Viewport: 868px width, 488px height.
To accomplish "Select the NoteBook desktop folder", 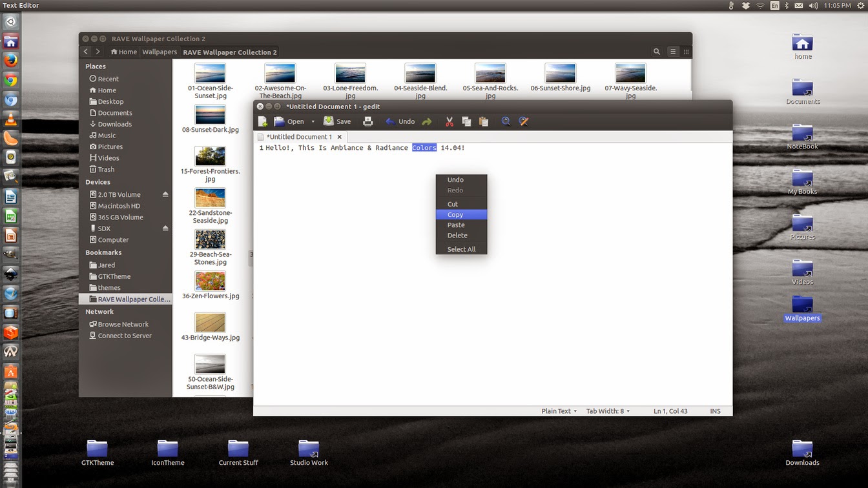I will click(802, 137).
